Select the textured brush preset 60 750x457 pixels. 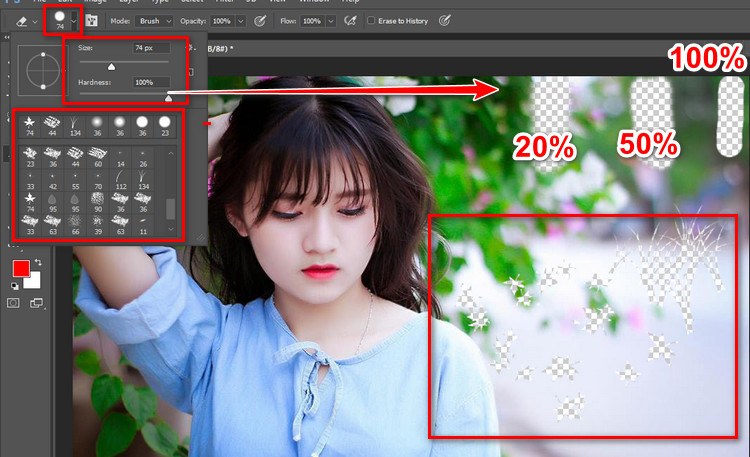click(x=98, y=157)
